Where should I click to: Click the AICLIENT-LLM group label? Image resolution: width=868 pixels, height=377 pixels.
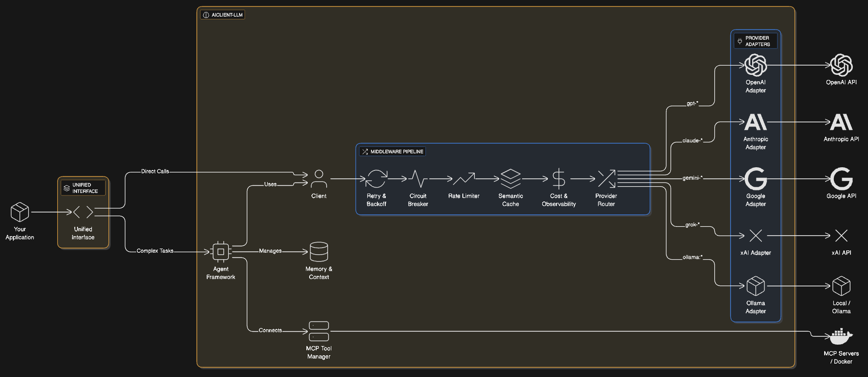tap(223, 15)
